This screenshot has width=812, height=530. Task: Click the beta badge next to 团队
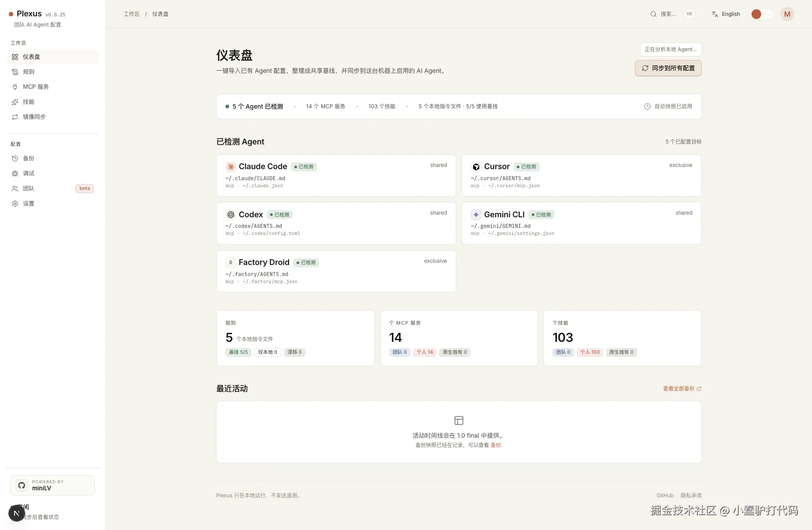pyautogui.click(x=85, y=189)
